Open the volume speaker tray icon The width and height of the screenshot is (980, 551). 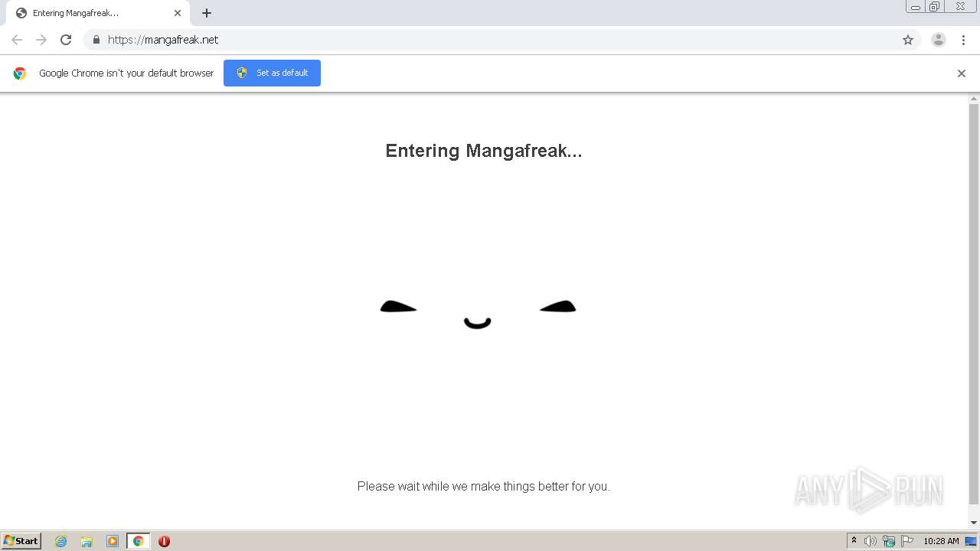pos(871,541)
